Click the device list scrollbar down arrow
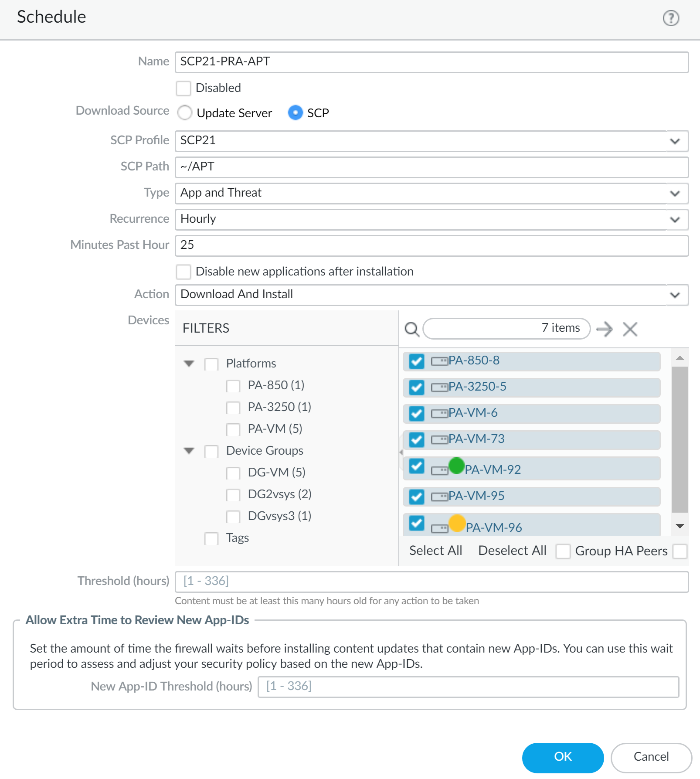The image size is (700, 779). pos(680,526)
